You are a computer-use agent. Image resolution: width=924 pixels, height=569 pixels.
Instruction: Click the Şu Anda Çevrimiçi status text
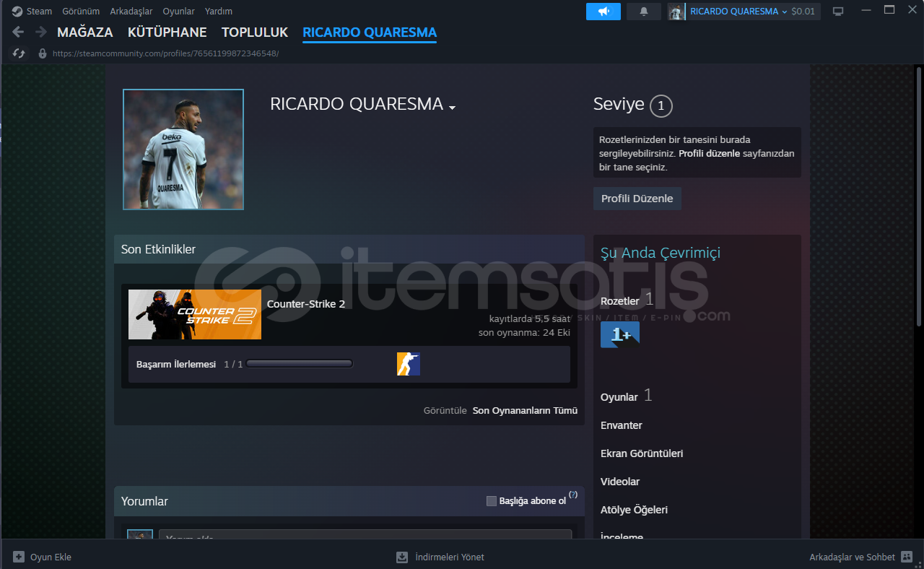coord(661,253)
